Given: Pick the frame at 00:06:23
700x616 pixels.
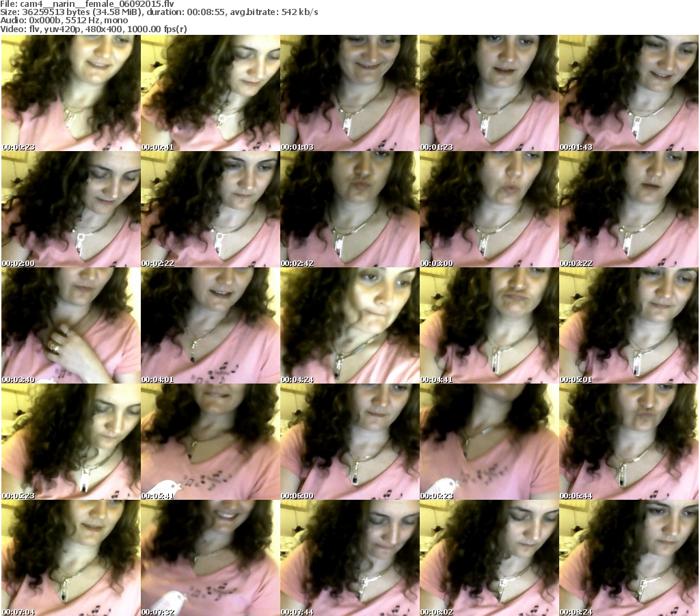Looking at the screenshot, I should (489, 442).
